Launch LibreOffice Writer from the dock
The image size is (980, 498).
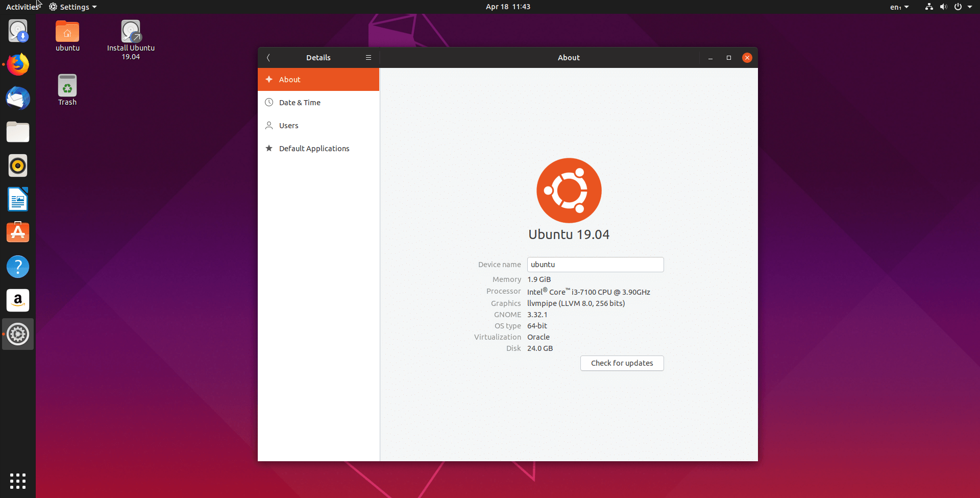(x=18, y=200)
